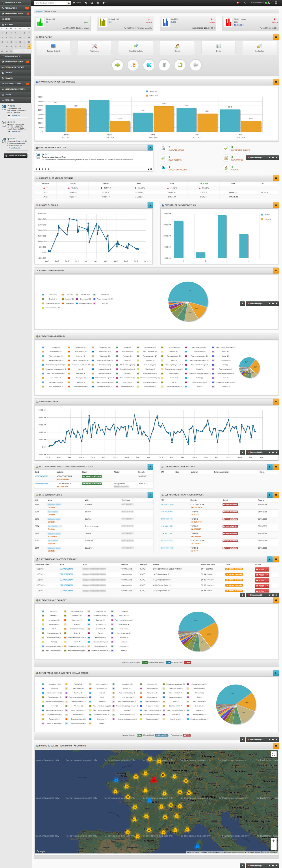Viewport: 282px width, 868px height.
Task: Open the Expeditions atelier quick menu tile
Action: point(136,48)
